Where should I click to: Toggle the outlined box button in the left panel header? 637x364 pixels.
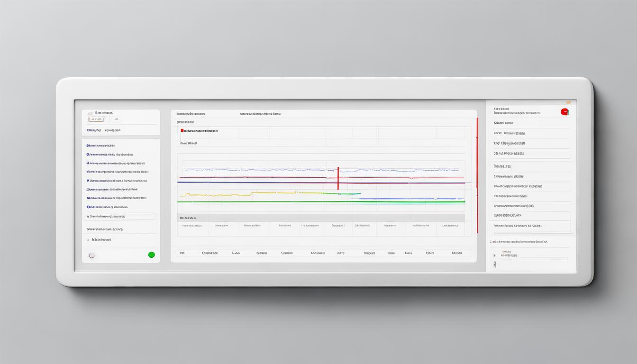pos(97,119)
